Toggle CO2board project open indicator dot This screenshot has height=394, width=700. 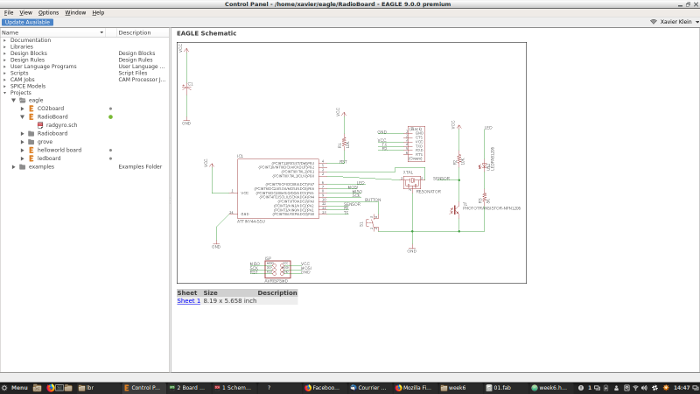111,108
